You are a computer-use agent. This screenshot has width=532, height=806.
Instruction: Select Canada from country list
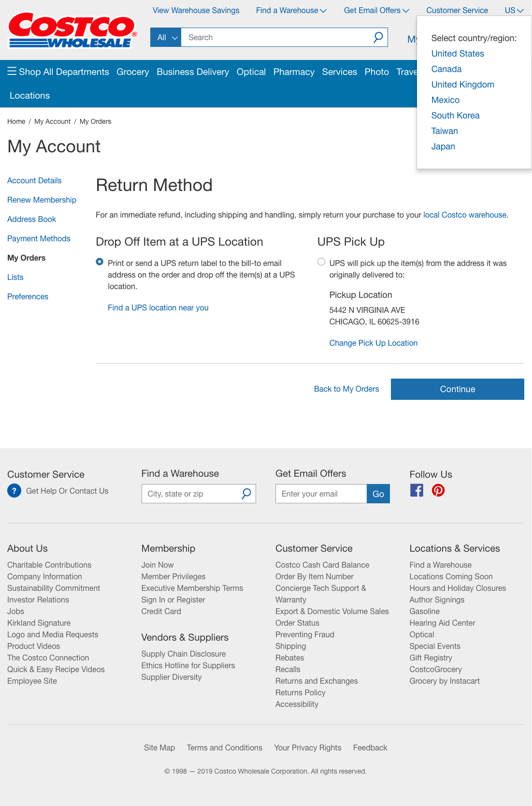[446, 69]
